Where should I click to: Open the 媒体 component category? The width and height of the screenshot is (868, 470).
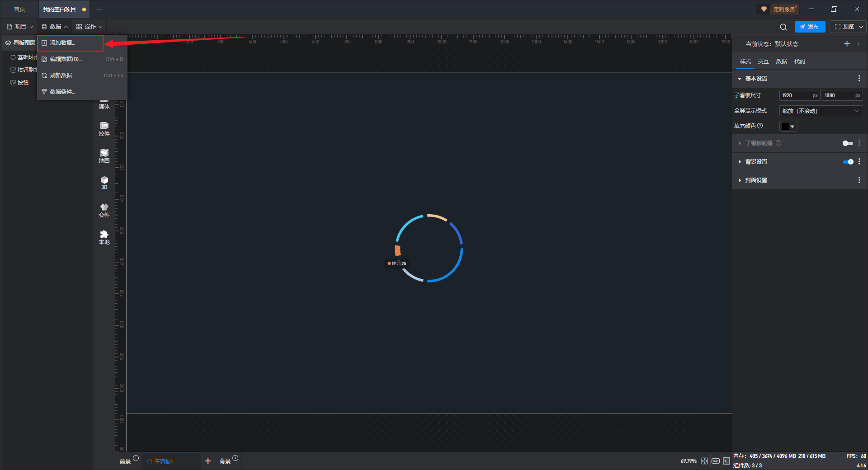104,104
